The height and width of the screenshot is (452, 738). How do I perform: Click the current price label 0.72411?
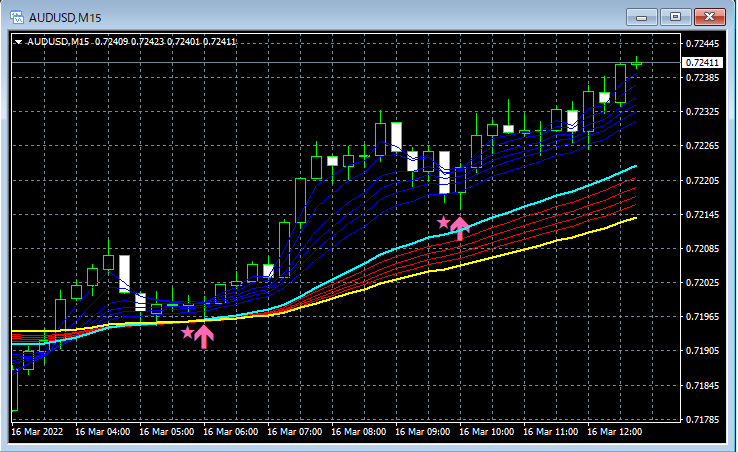pyautogui.click(x=702, y=63)
